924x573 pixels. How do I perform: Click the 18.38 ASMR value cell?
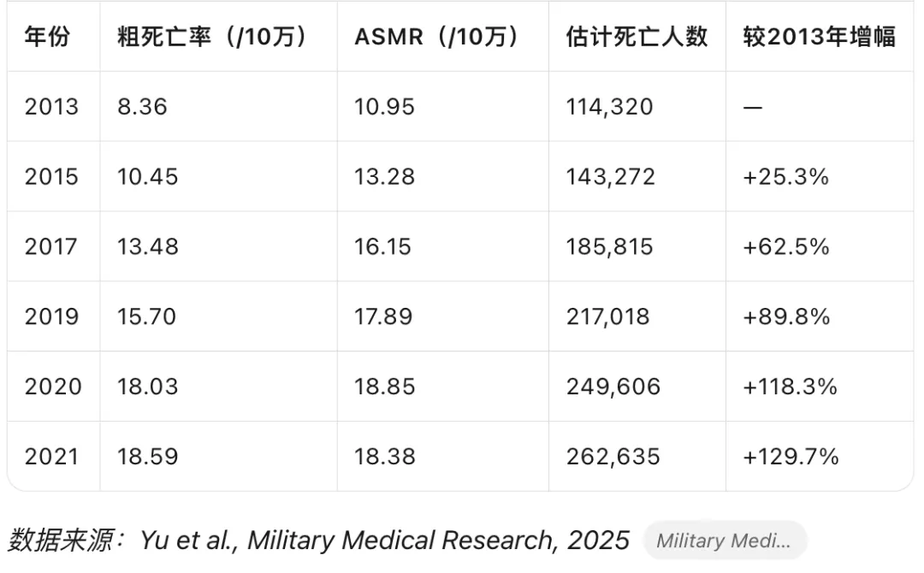385,457
